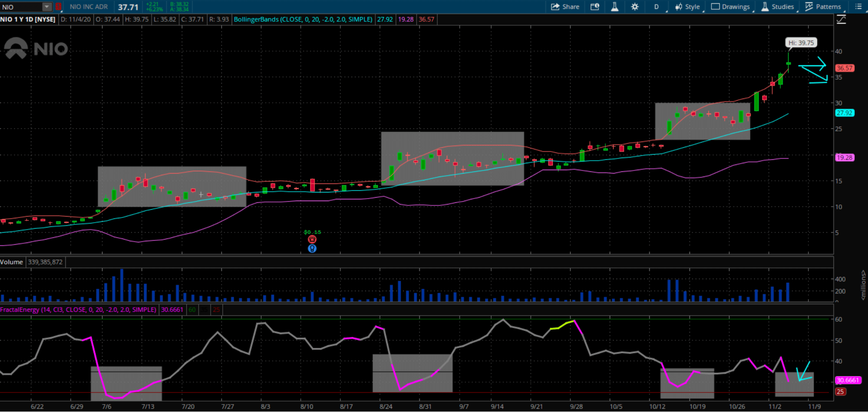Click the 37.71 last price
Viewport: 868px width, 412px height.
[x=128, y=7]
